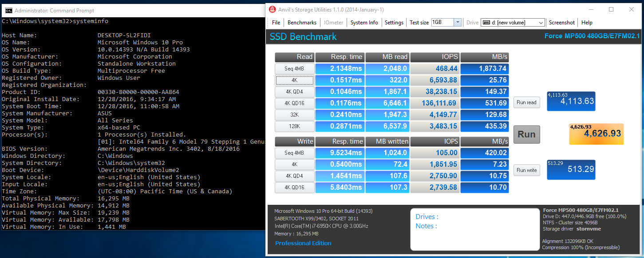Screen dimensions: 644x258
Task: Click the read score 4,113.63 box
Action: pyautogui.click(x=571, y=101)
